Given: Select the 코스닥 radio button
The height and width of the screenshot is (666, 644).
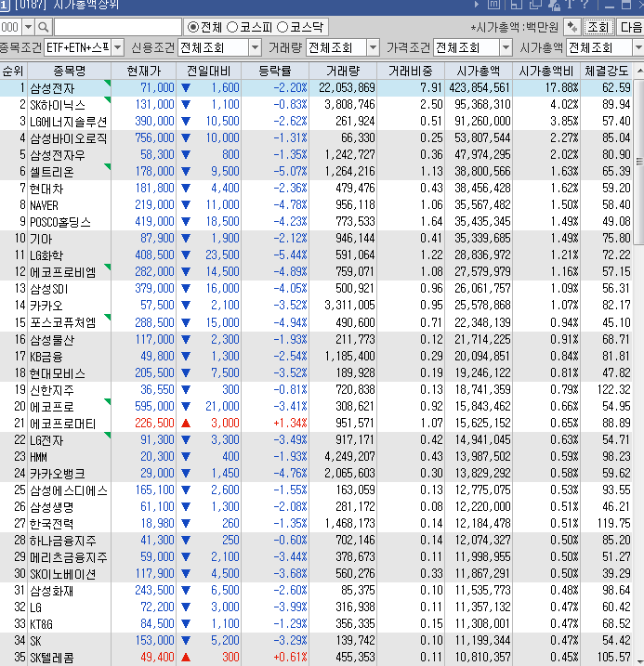Looking at the screenshot, I should coord(283,27).
